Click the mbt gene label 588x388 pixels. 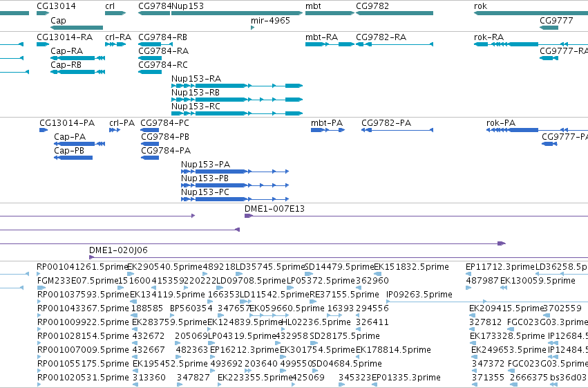coord(313,6)
